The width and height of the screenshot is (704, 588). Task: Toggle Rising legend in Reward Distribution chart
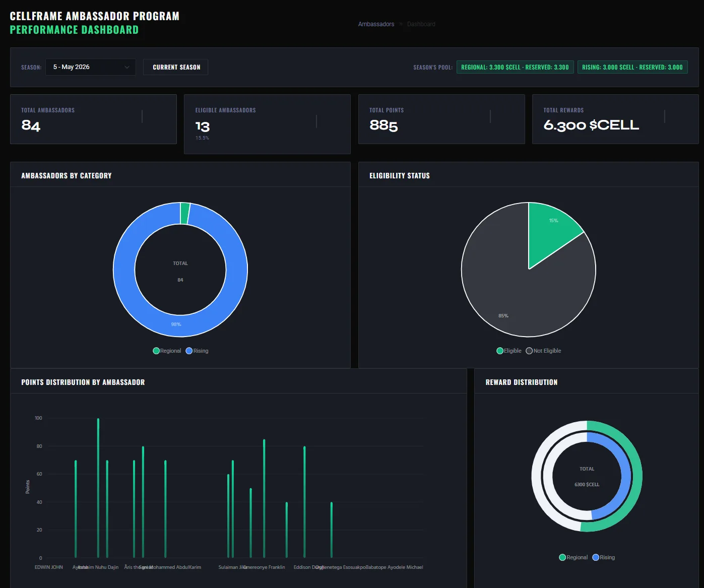604,557
